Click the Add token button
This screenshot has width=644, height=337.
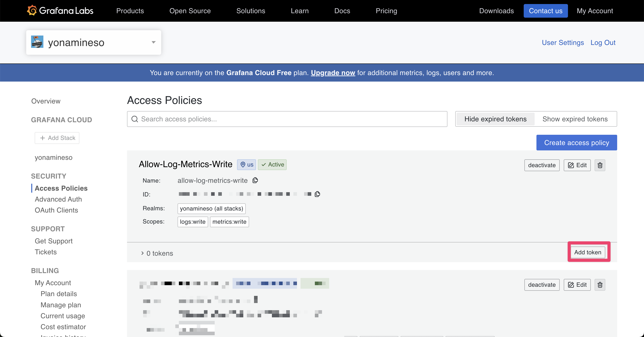pyautogui.click(x=587, y=252)
